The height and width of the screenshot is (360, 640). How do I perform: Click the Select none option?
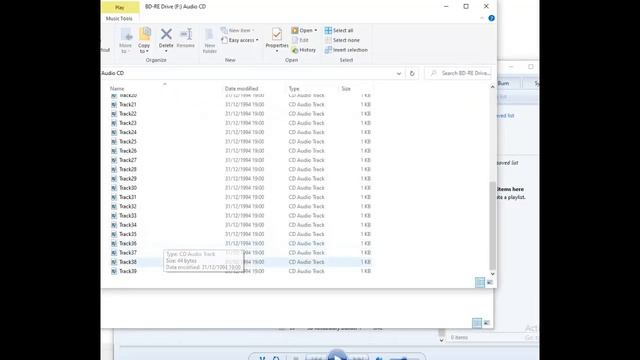[x=342, y=40]
